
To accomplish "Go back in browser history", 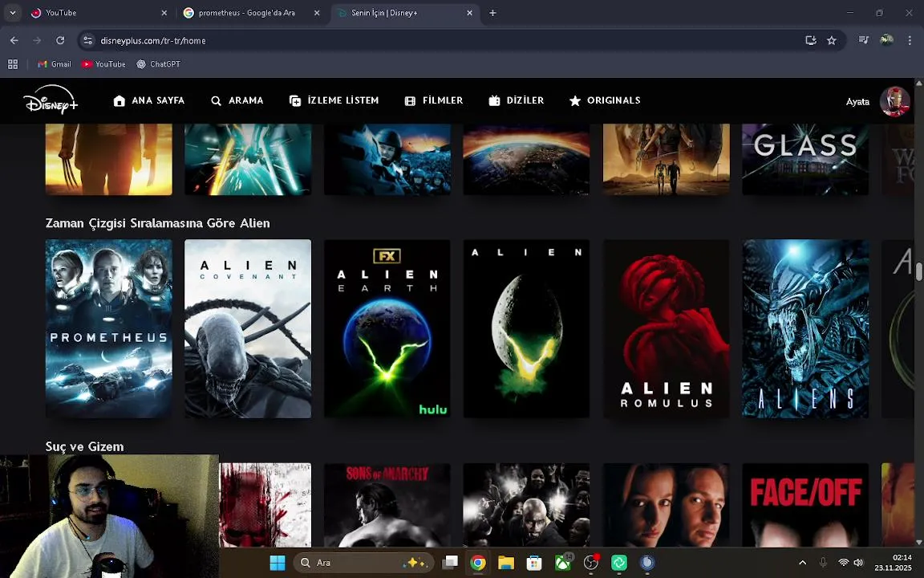I will pos(14,40).
